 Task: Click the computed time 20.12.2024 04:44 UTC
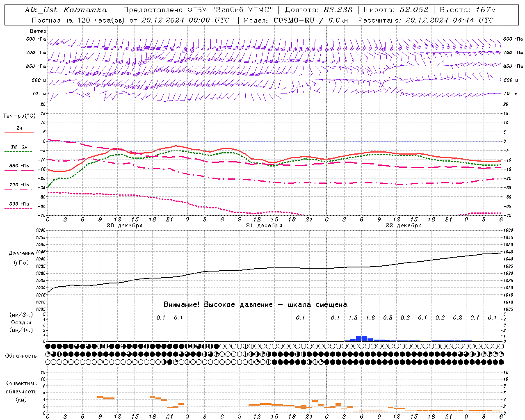pyautogui.click(x=450, y=20)
